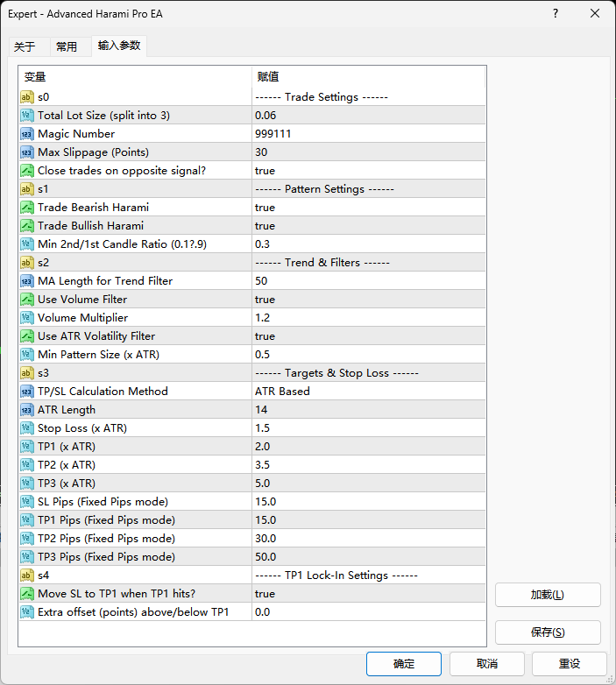616x685 pixels.
Task: Click the integer icon beside ATR Length
Action: [x=26, y=410]
